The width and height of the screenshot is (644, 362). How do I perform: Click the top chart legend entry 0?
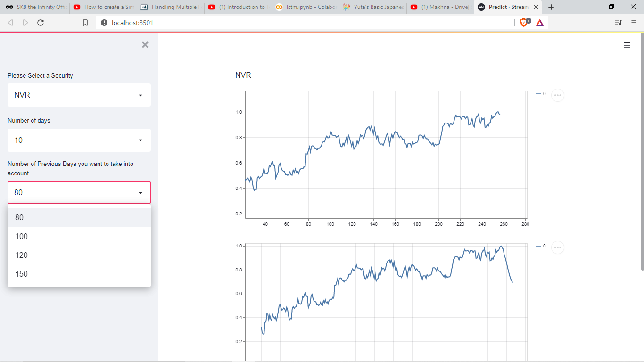(541, 94)
